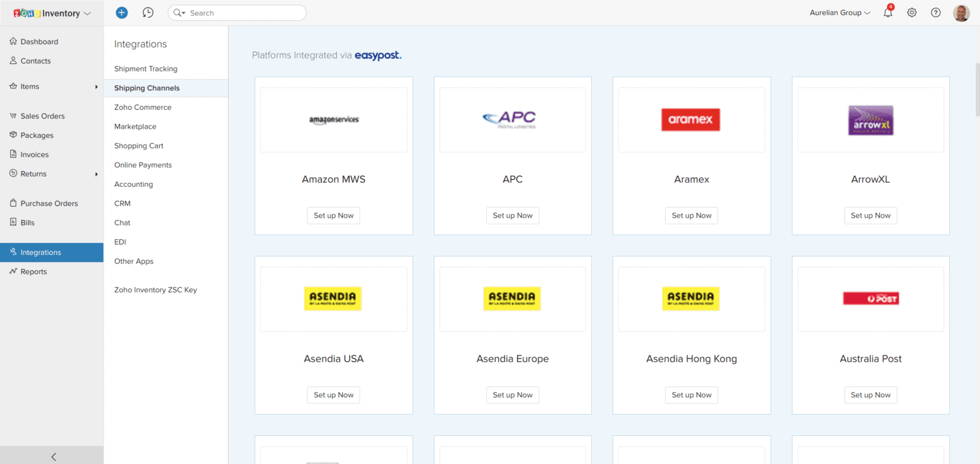Set up Aramex now
This screenshot has height=464, width=980.
692,216
